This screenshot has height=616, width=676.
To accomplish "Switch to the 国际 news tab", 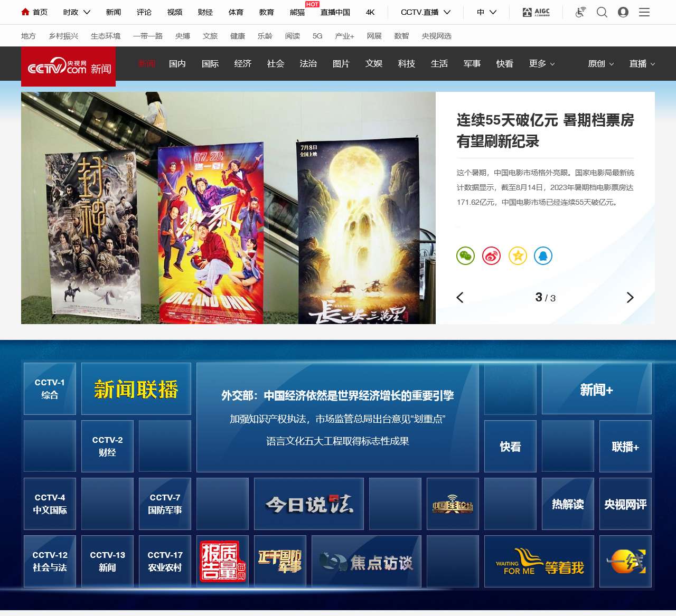I will pyautogui.click(x=210, y=64).
